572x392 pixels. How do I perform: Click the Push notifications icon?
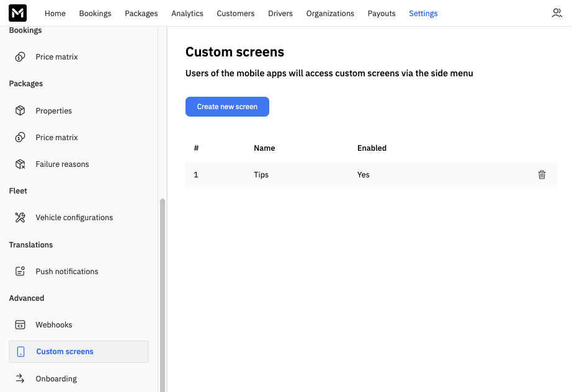tap(20, 271)
